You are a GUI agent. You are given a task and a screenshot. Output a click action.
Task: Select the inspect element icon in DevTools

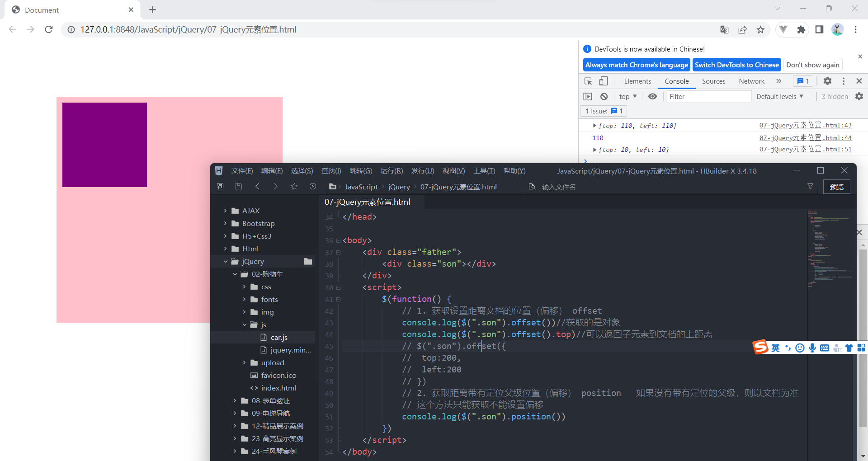pyautogui.click(x=588, y=81)
